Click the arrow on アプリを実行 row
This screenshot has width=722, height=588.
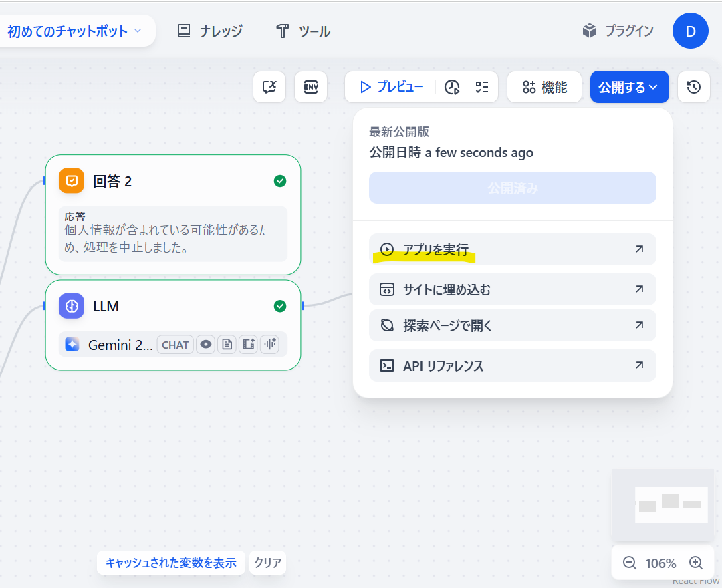(640, 249)
